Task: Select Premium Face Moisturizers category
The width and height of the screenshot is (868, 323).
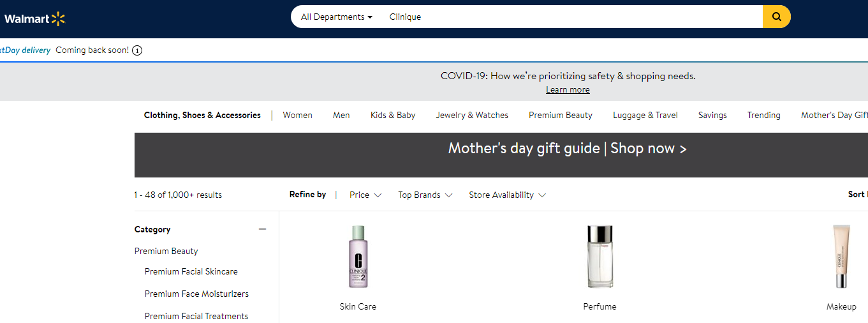Action: [196, 294]
